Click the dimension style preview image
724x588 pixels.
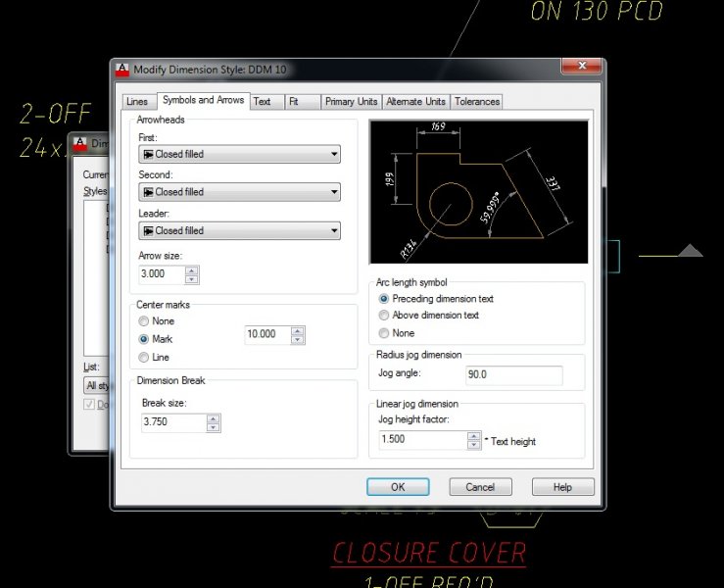(x=479, y=192)
